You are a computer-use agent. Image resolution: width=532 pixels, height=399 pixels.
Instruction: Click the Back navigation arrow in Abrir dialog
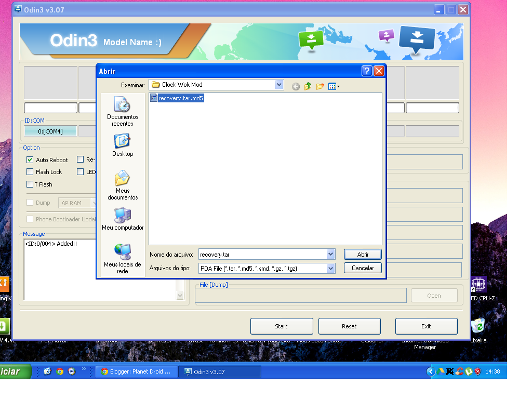(296, 87)
